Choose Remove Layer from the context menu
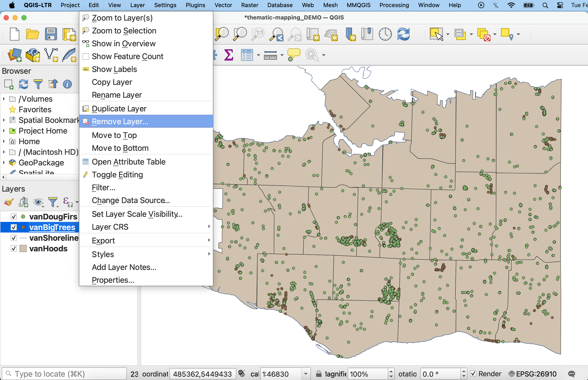Viewport: 588px width, 380px height. pyautogui.click(x=120, y=121)
